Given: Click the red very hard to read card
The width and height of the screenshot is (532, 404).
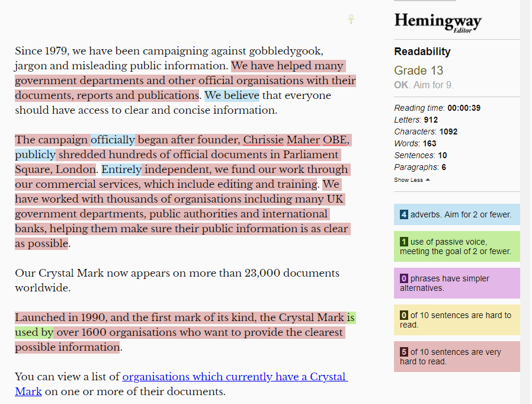Looking at the screenshot, I should click(457, 357).
